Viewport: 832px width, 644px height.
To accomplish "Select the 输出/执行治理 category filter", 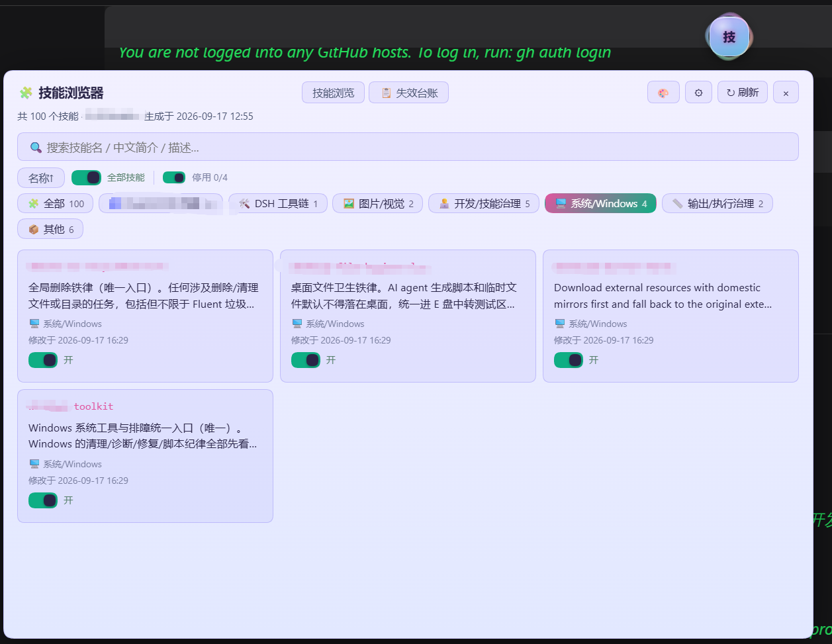I will pos(717,204).
